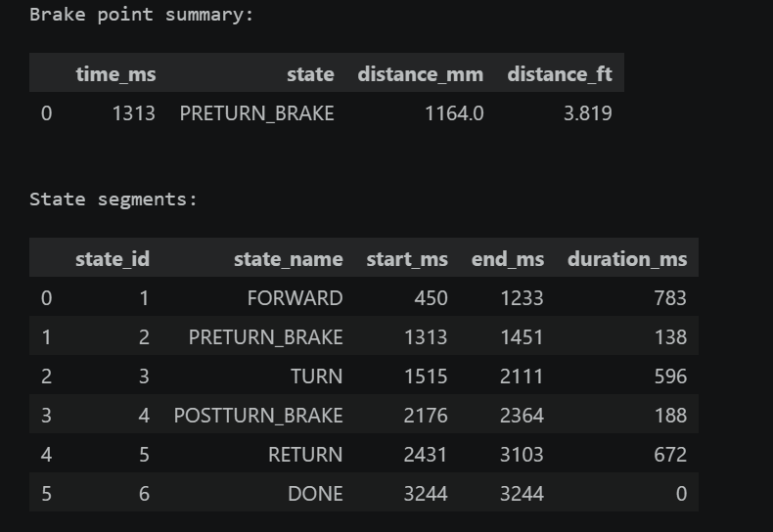Click the 2111 end_ms value
This screenshot has height=532, width=773.
pyautogui.click(x=523, y=377)
